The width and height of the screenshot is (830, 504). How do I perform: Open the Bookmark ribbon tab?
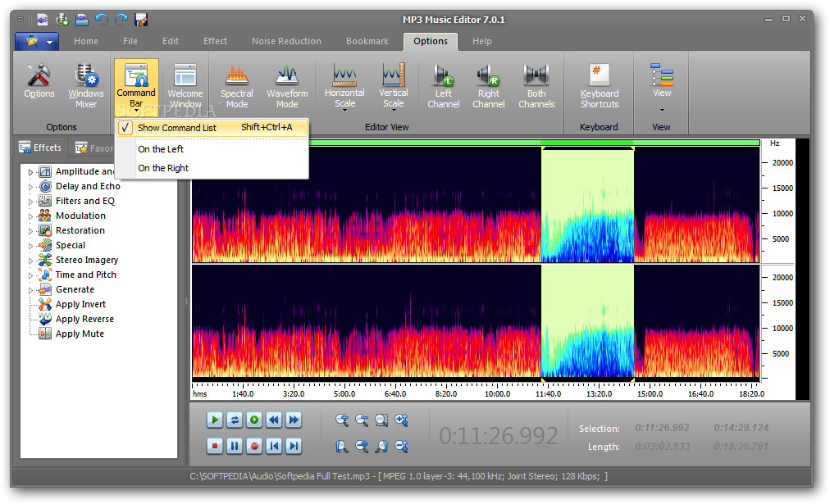[367, 41]
